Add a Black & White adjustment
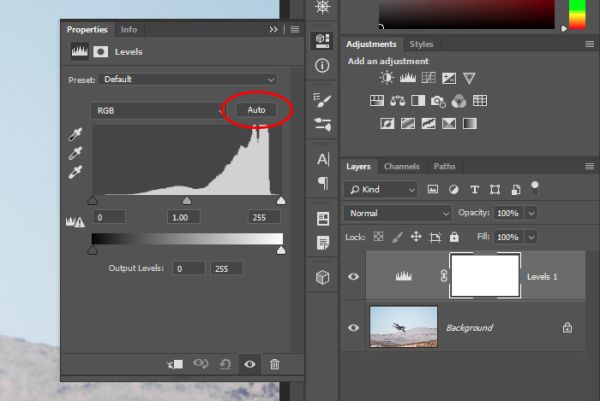 tap(418, 101)
